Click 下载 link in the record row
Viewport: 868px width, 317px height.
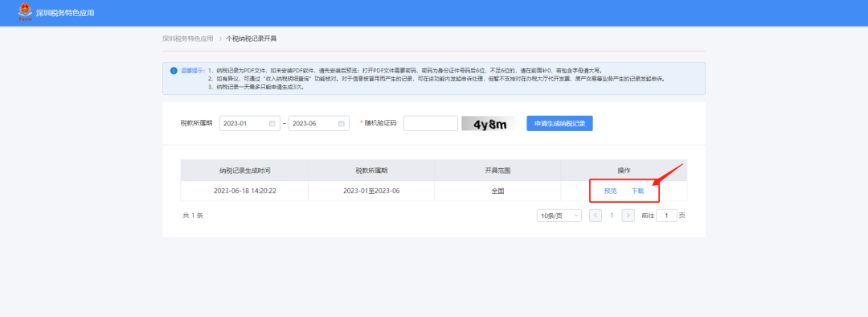click(637, 191)
